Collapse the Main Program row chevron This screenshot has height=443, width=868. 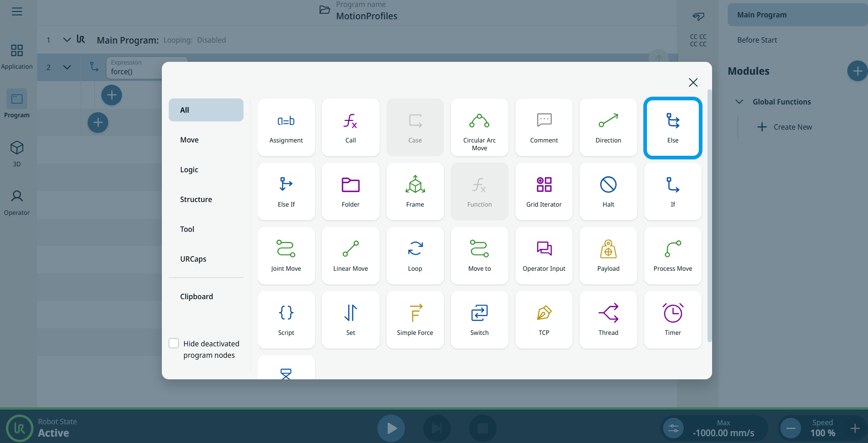click(67, 40)
